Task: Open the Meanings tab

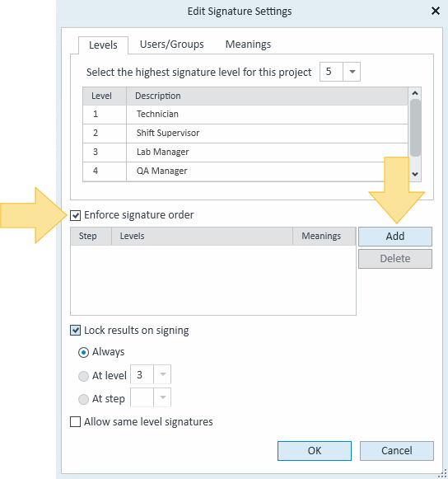Action: (248, 45)
